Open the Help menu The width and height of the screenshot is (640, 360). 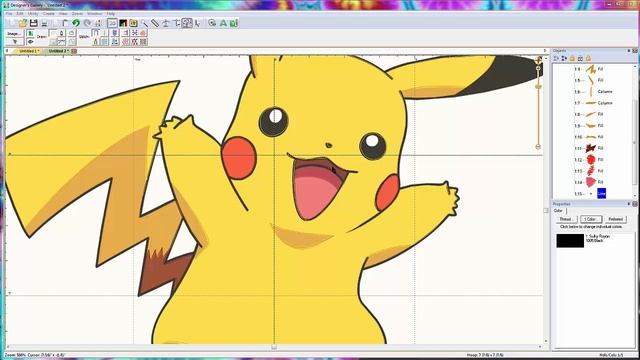(x=111, y=13)
